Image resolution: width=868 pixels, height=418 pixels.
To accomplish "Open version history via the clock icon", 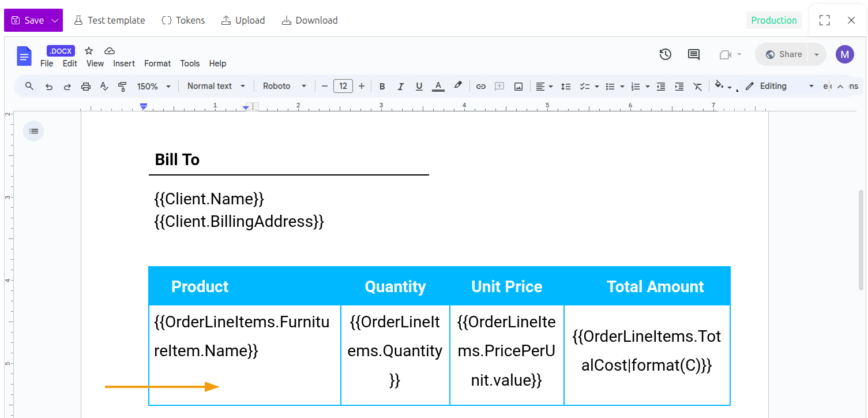I will click(x=665, y=54).
